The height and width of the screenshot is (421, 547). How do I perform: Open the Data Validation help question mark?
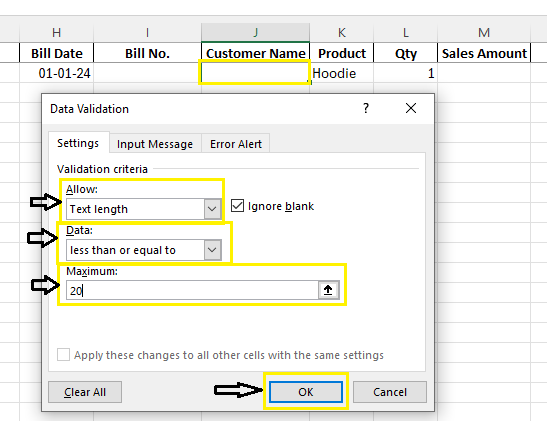[x=366, y=108]
